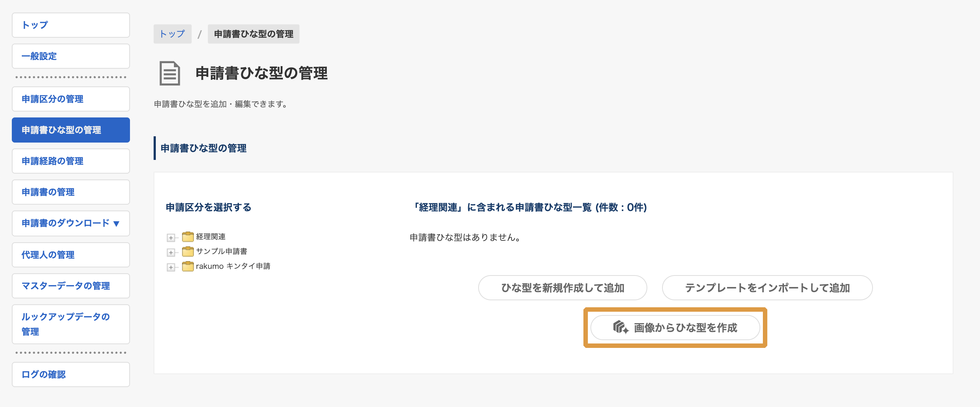Open マスターデータの管理 sidebar item
Image resolution: width=980 pixels, height=407 pixels.
[x=71, y=285]
